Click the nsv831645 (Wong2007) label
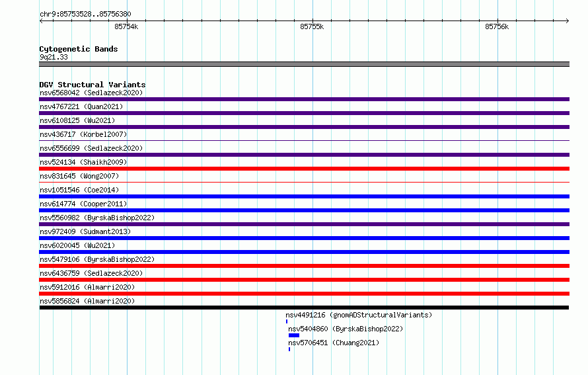Image resolution: width=588 pixels, height=375 pixels. tap(79, 176)
